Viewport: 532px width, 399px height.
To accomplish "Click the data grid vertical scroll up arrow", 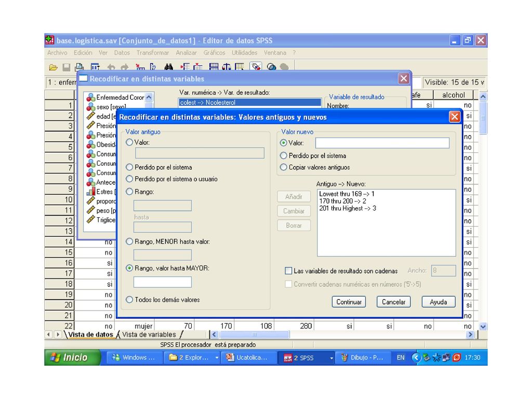I will point(483,96).
